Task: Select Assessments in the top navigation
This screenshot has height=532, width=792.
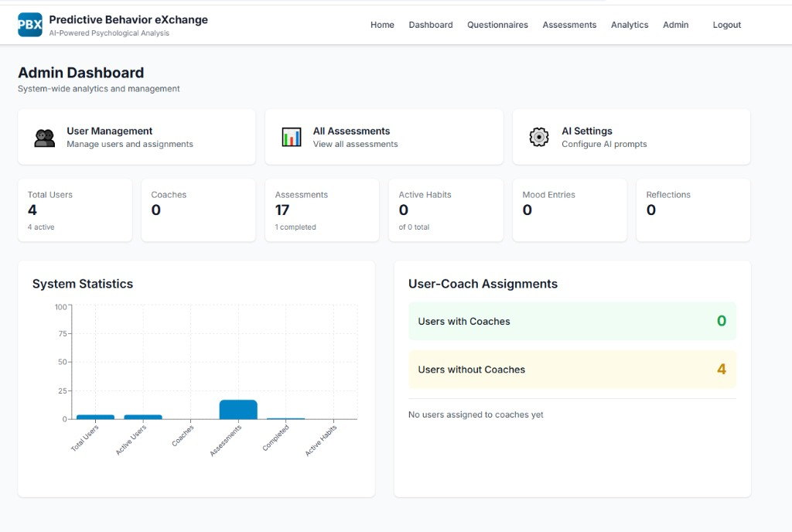Action: tap(569, 25)
